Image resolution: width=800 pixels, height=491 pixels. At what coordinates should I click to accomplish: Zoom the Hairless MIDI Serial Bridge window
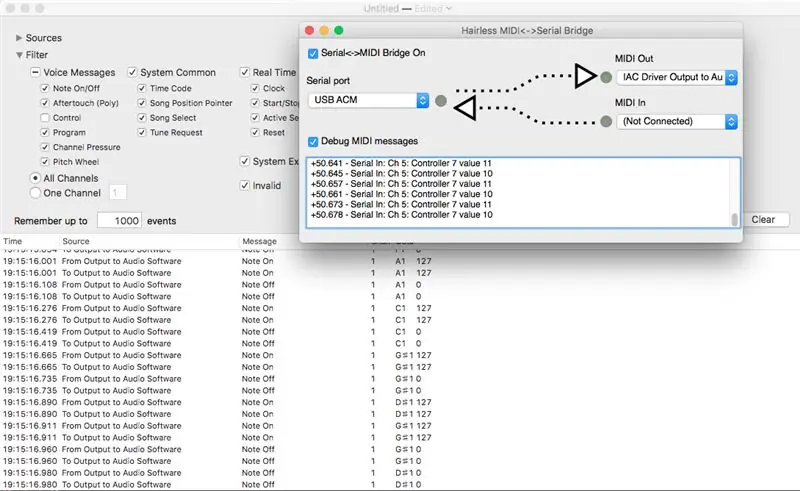coord(339,31)
